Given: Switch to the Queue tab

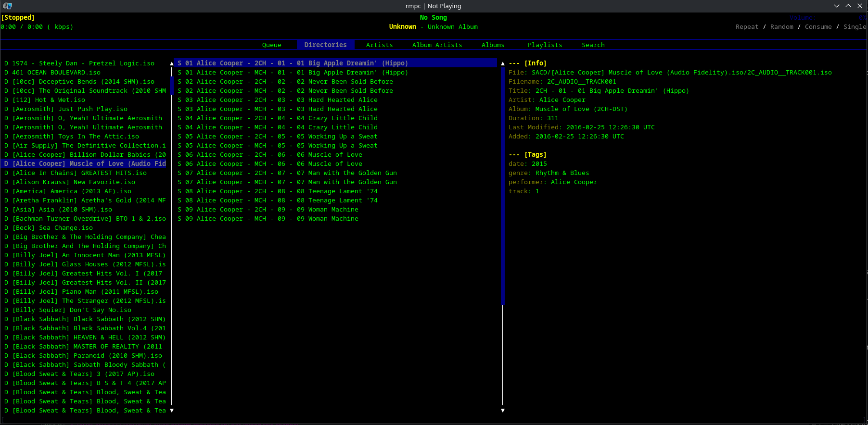Looking at the screenshot, I should [272, 45].
